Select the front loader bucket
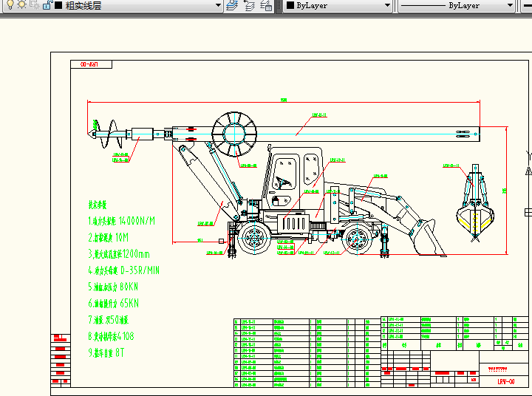This screenshot has height=396, width=532. [x=426, y=238]
